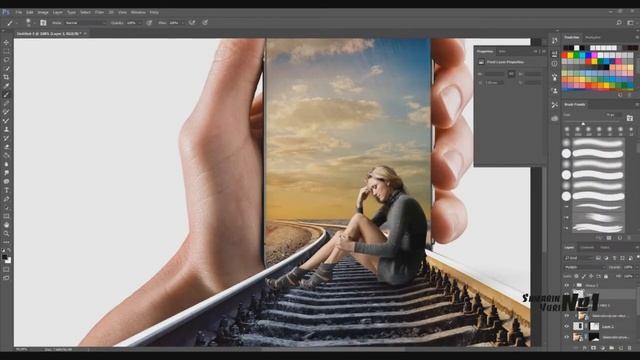Hide the Group 1 layer visibility eye
Image resolution: width=640 pixels, height=360 pixels.
(567, 285)
